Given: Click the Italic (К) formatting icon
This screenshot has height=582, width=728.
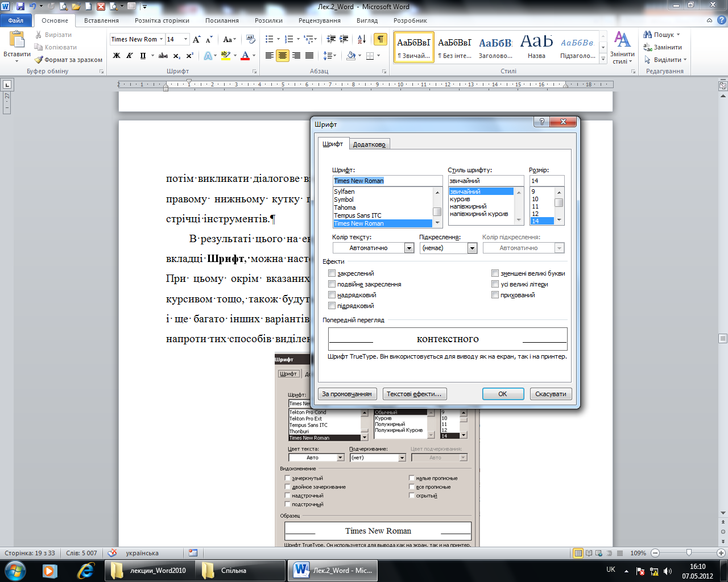Looking at the screenshot, I should (130, 56).
